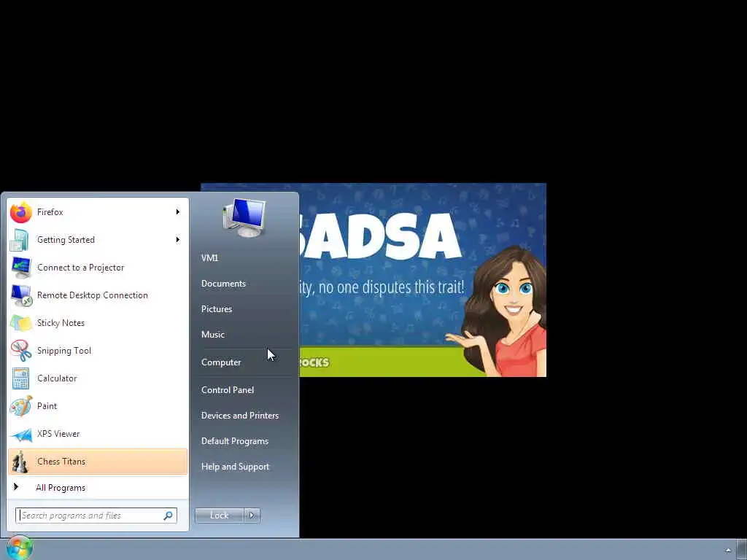Click the Lock button

(219, 516)
